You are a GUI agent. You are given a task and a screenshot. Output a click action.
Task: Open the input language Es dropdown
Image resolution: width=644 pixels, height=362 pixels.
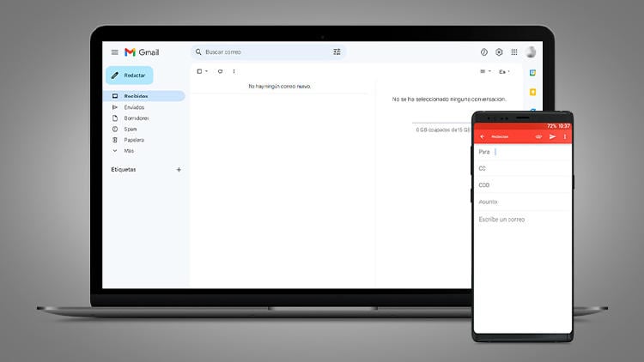[504, 71]
